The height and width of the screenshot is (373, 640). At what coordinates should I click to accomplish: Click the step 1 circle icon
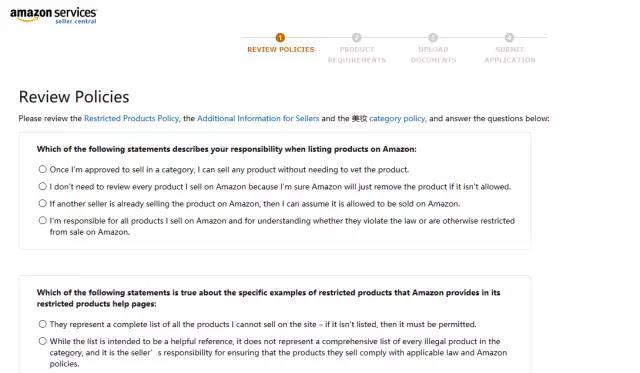280,38
